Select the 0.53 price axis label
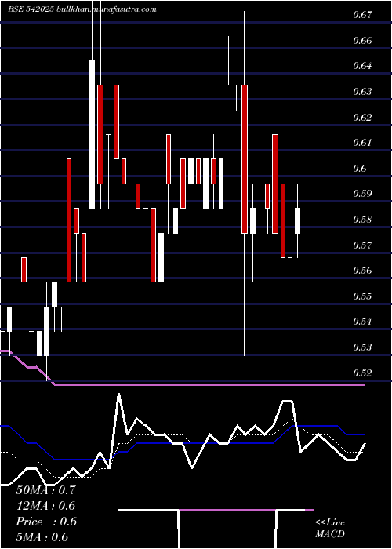Screen dimensions: 392x549 (362, 347)
